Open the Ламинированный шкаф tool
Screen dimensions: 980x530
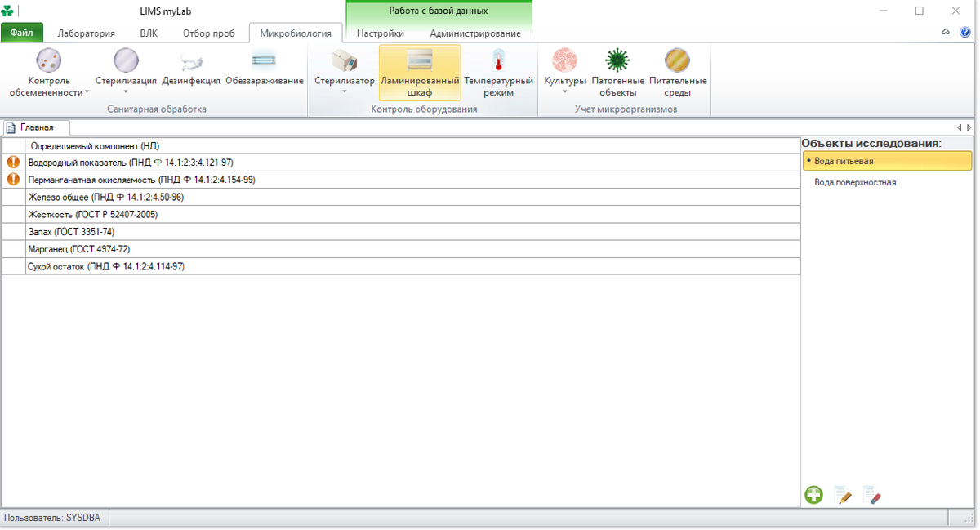(x=420, y=72)
